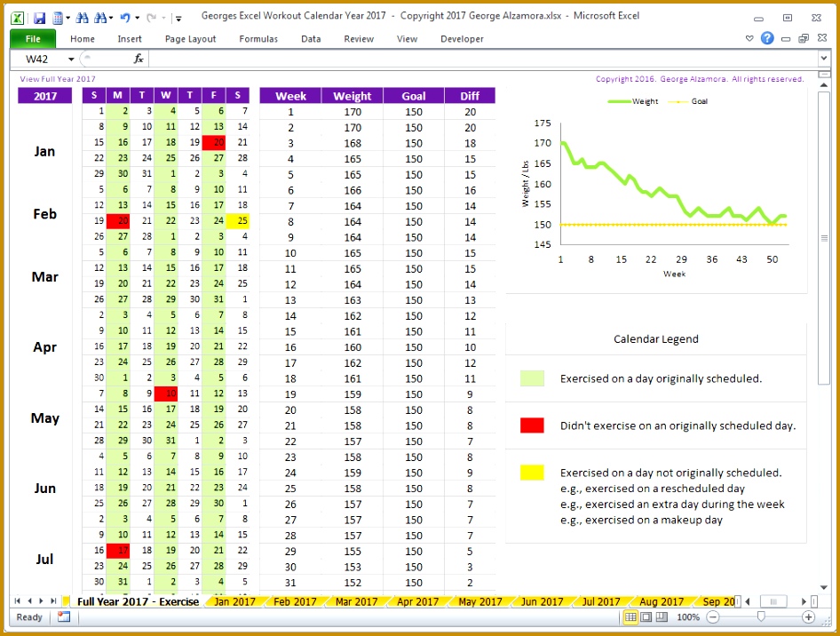Click inside the formula bar input
Image resolution: width=840 pixels, height=636 pixels.
pyautogui.click(x=482, y=59)
